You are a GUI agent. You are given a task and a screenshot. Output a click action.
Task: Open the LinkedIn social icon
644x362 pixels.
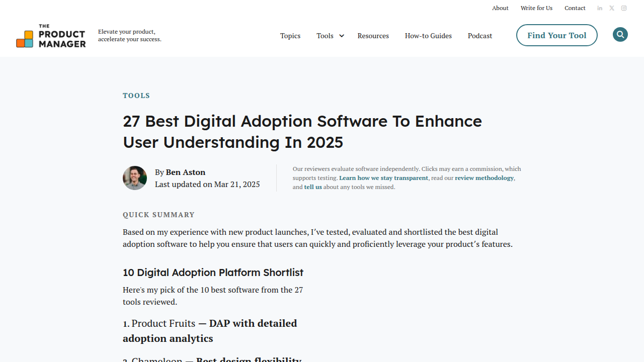pos(600,8)
